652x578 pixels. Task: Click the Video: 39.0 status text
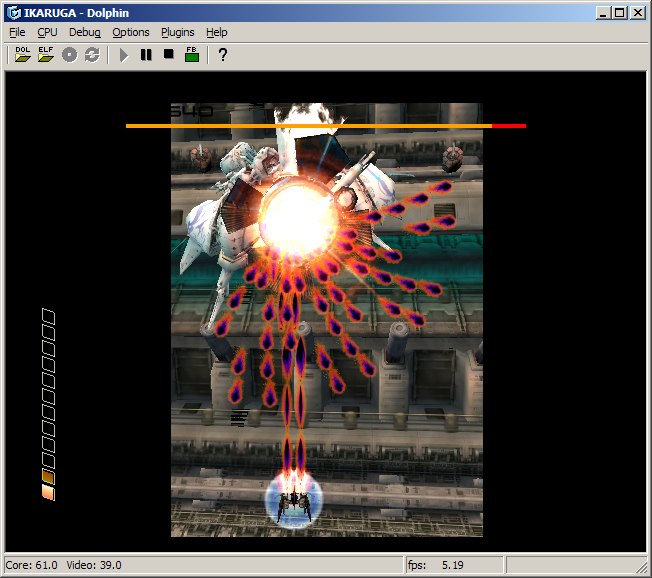pos(94,565)
